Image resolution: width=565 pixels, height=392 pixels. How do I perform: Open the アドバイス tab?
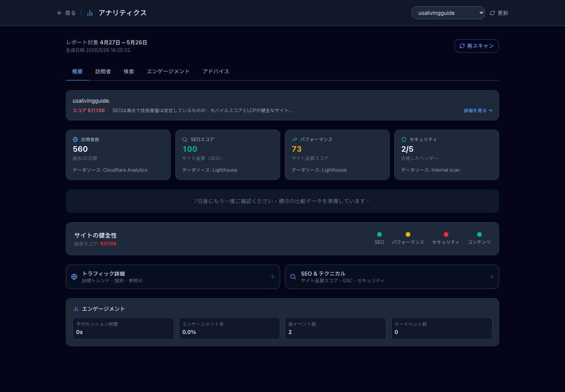coord(216,71)
